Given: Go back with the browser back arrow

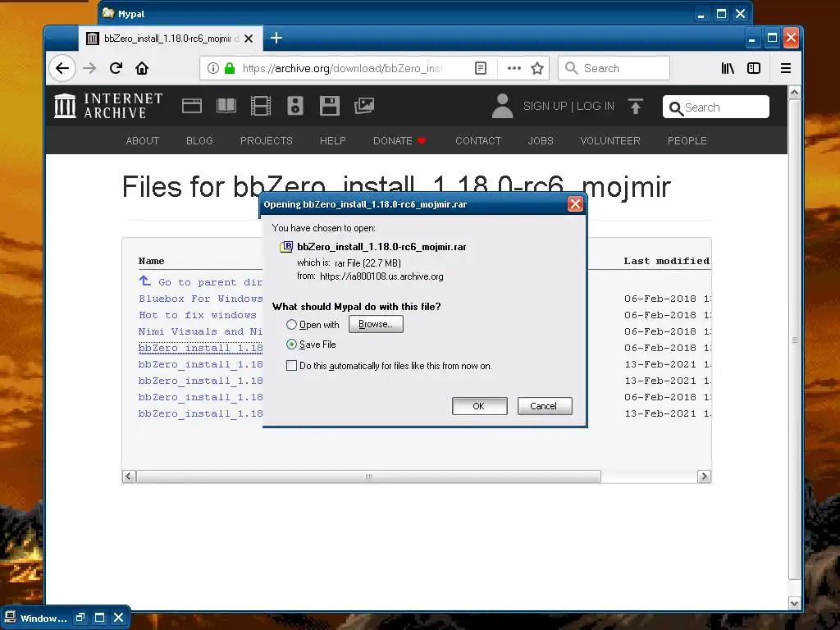Looking at the screenshot, I should pyautogui.click(x=62, y=68).
